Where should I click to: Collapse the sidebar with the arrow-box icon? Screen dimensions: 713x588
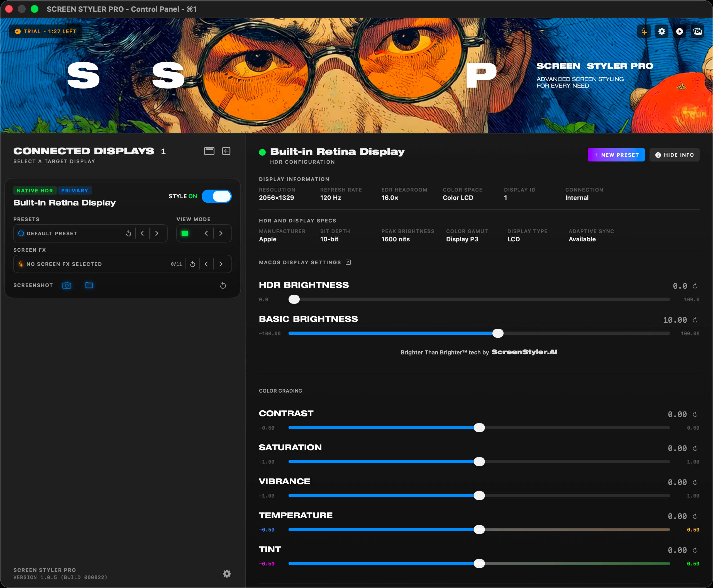(x=226, y=151)
